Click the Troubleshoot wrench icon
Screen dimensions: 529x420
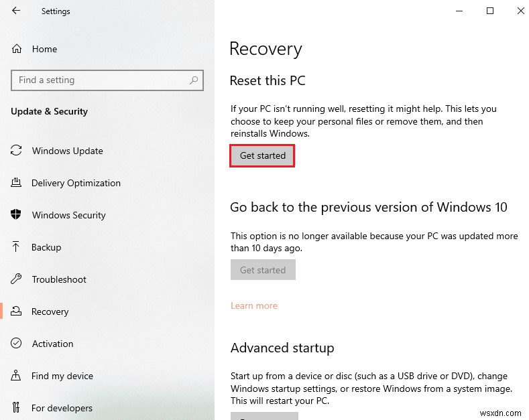tap(16, 279)
